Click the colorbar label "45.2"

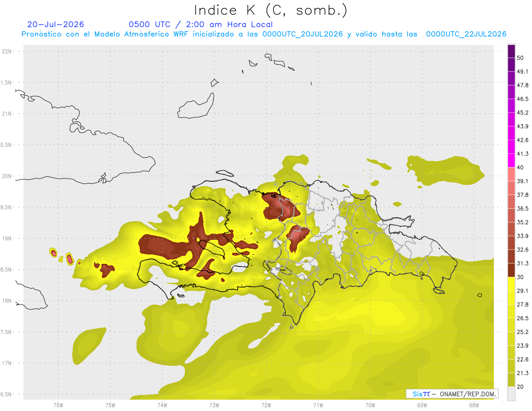click(523, 113)
